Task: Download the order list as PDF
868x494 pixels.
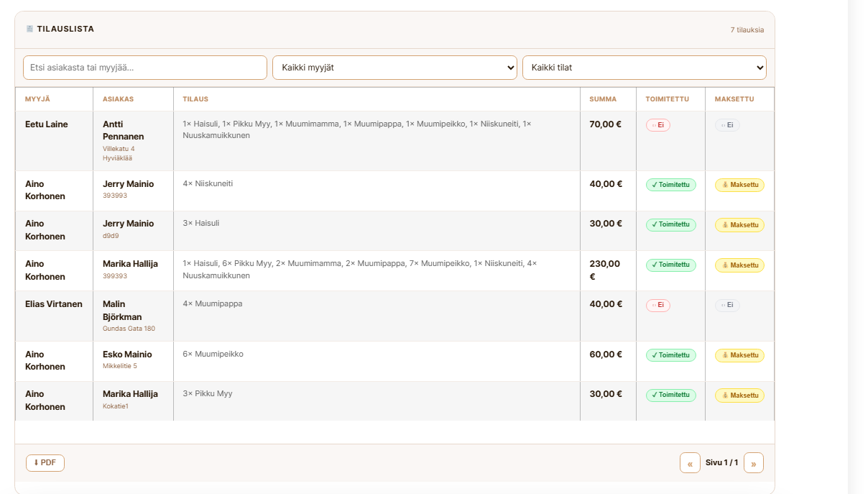Action: pyautogui.click(x=45, y=463)
